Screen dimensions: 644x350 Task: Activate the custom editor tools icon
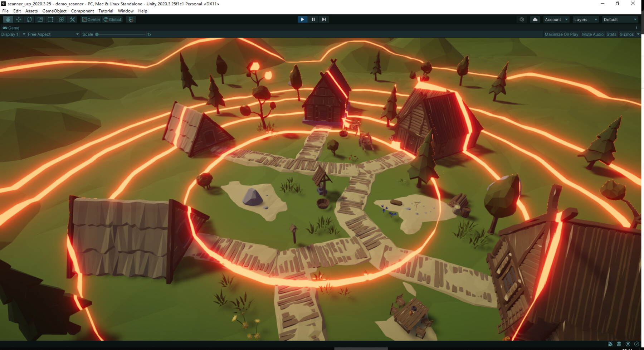tap(72, 19)
